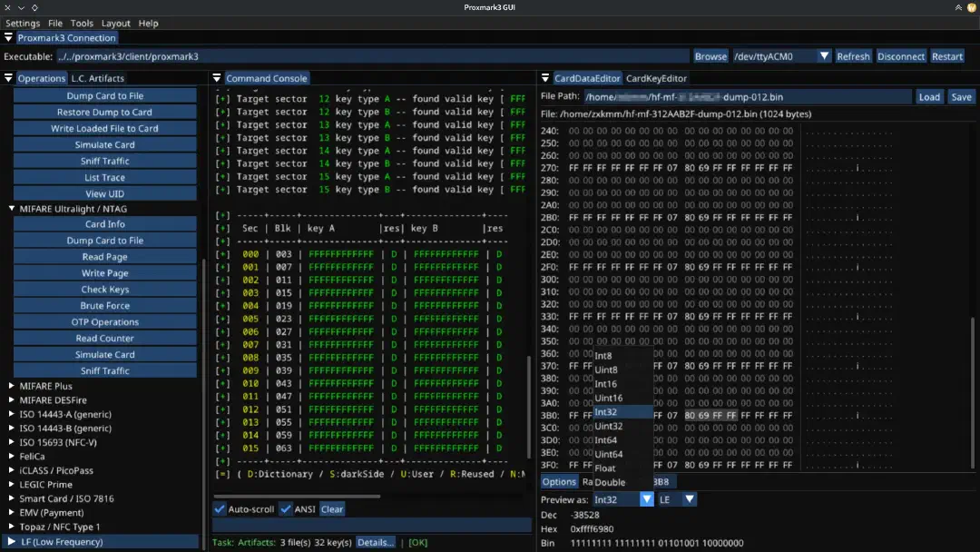980x552 pixels.
Task: Expand ISO 14443-B (generic) group
Action: [11, 429]
